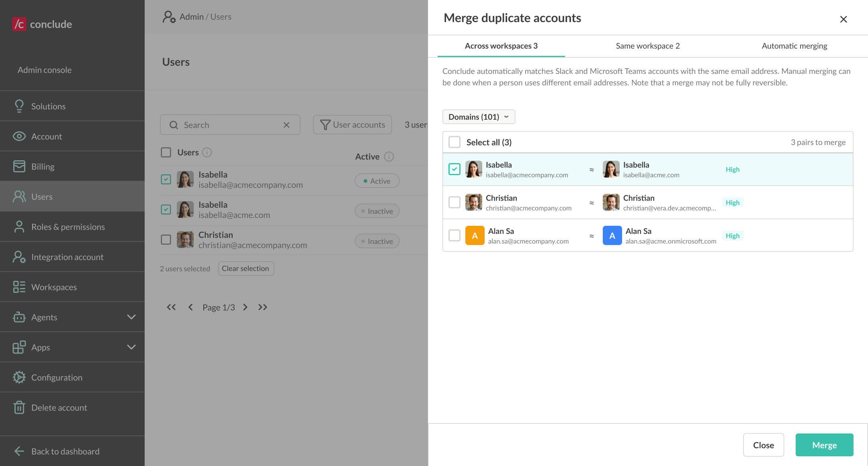Click the Workspaces list icon
The image size is (868, 466).
point(19,287)
